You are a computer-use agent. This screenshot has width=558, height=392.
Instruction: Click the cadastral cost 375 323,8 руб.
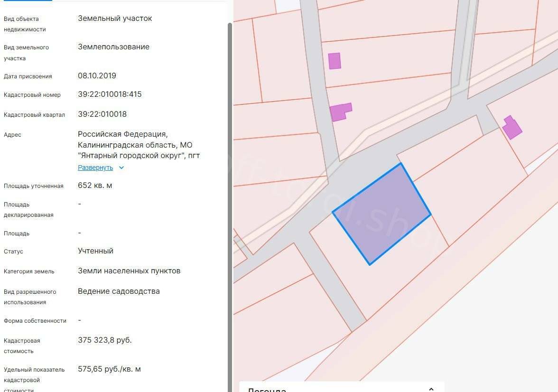click(104, 340)
